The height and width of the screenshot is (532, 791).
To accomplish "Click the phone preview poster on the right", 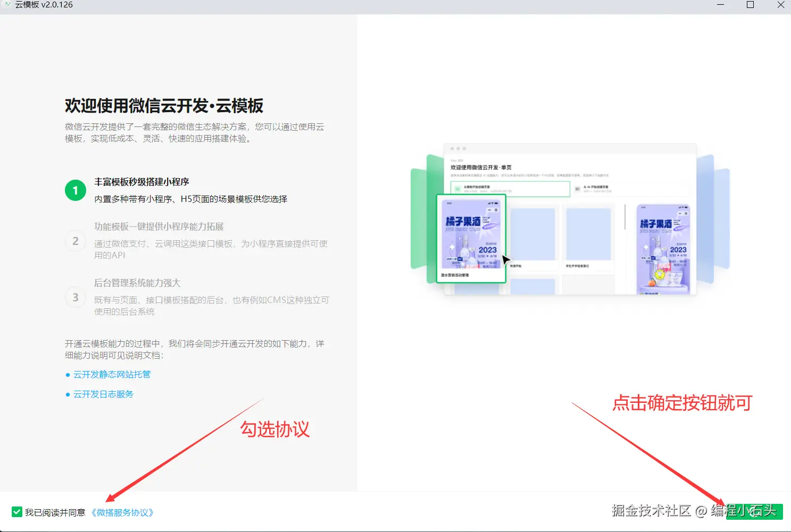I will click(663, 250).
